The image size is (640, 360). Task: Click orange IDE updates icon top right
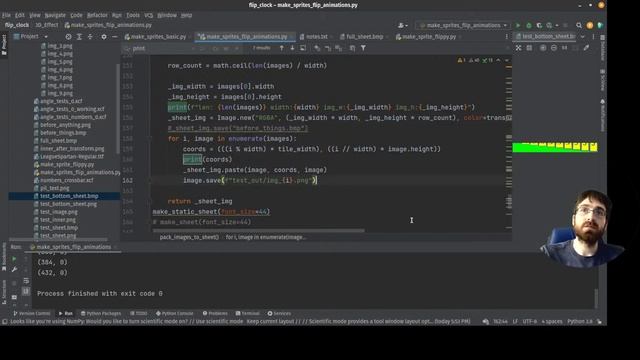click(590, 25)
